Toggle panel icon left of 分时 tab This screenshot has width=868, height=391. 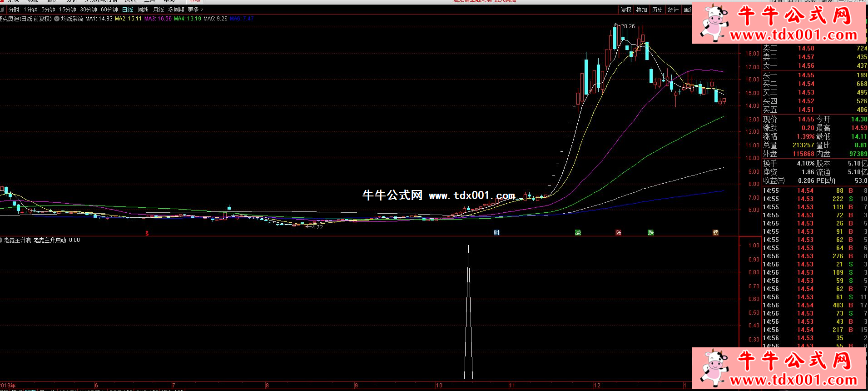[x=2, y=10]
